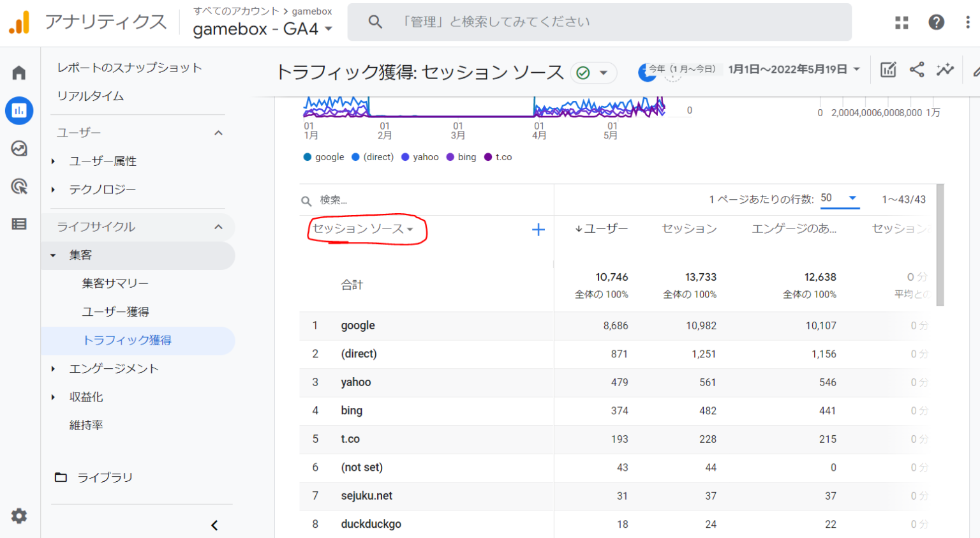This screenshot has width=980, height=538.
Task: Click the share report icon
Action: (917, 70)
